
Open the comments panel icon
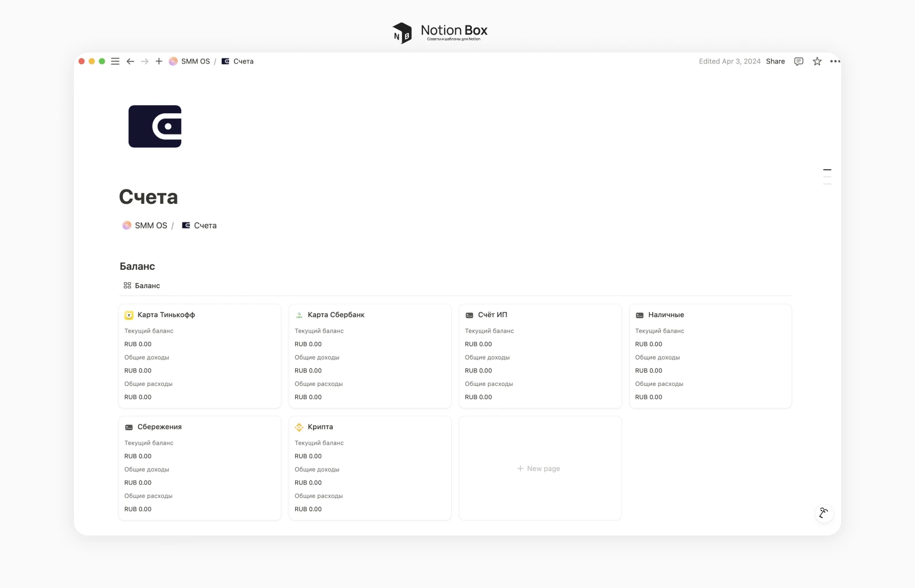pos(798,61)
